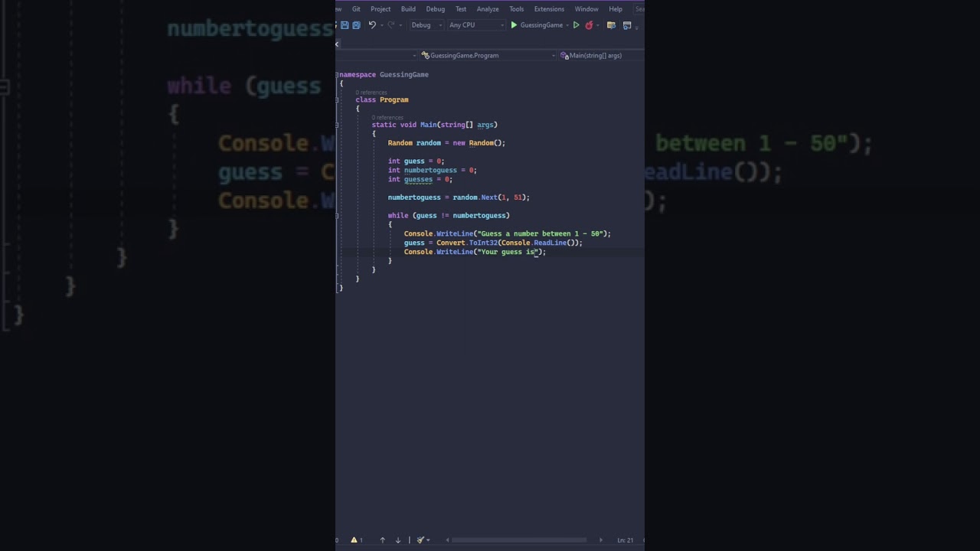Save the current file with the Save icon

click(345, 25)
